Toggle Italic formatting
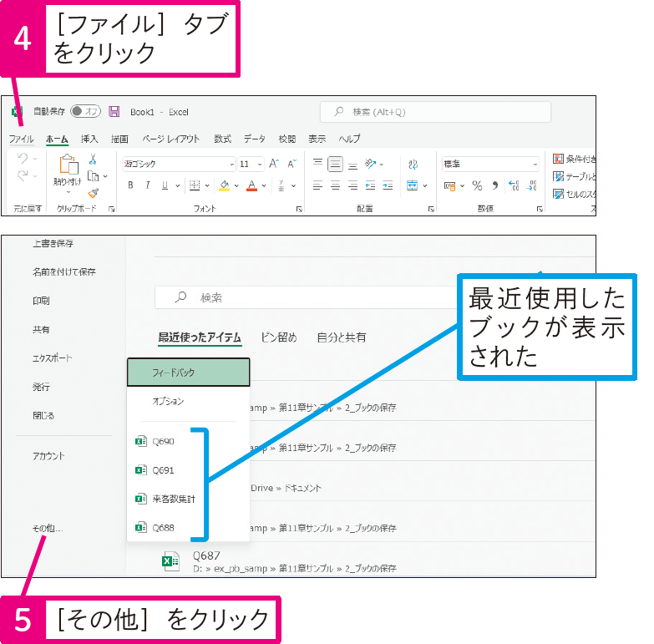The height and width of the screenshot is (644, 654). [148, 185]
